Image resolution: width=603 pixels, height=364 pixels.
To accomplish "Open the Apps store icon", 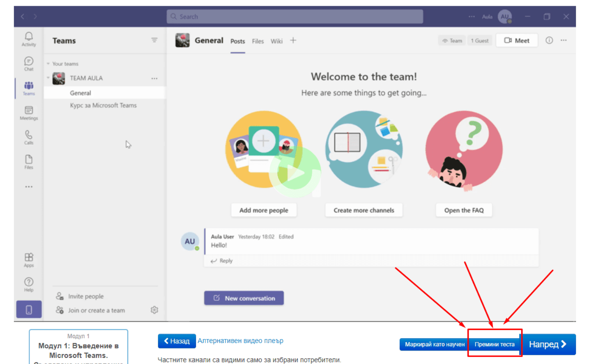I will click(29, 260).
